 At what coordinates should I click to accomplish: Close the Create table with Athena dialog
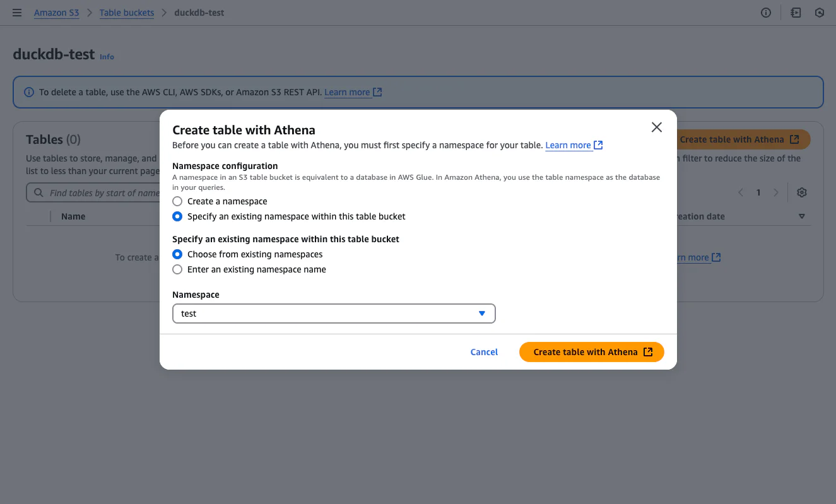[x=657, y=127]
